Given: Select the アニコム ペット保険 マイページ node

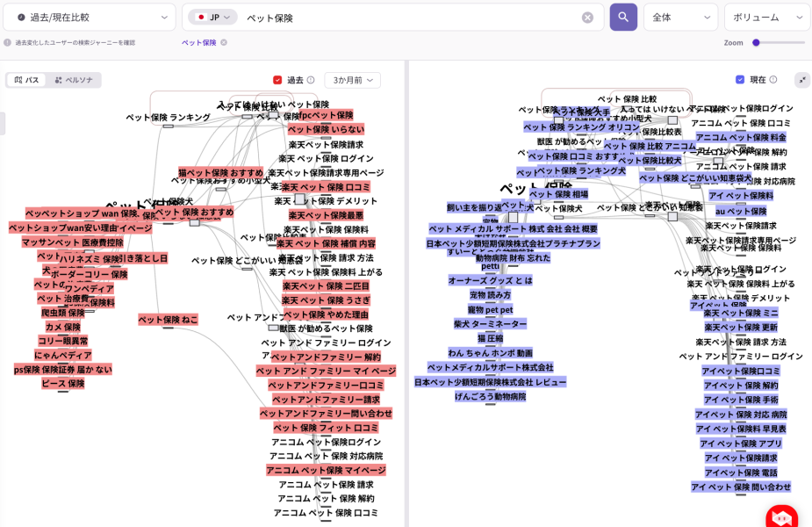Looking at the screenshot, I should [326, 470].
